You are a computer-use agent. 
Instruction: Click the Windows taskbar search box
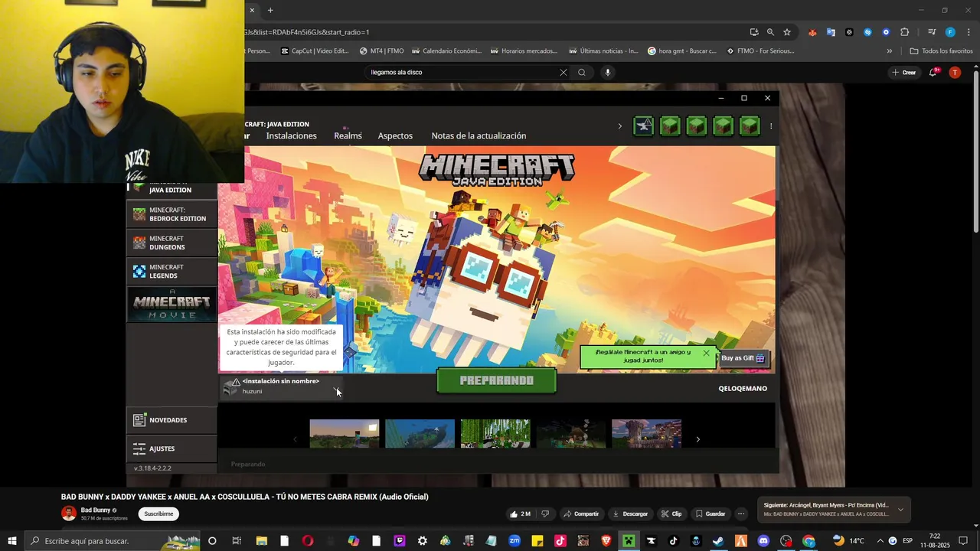(113, 541)
